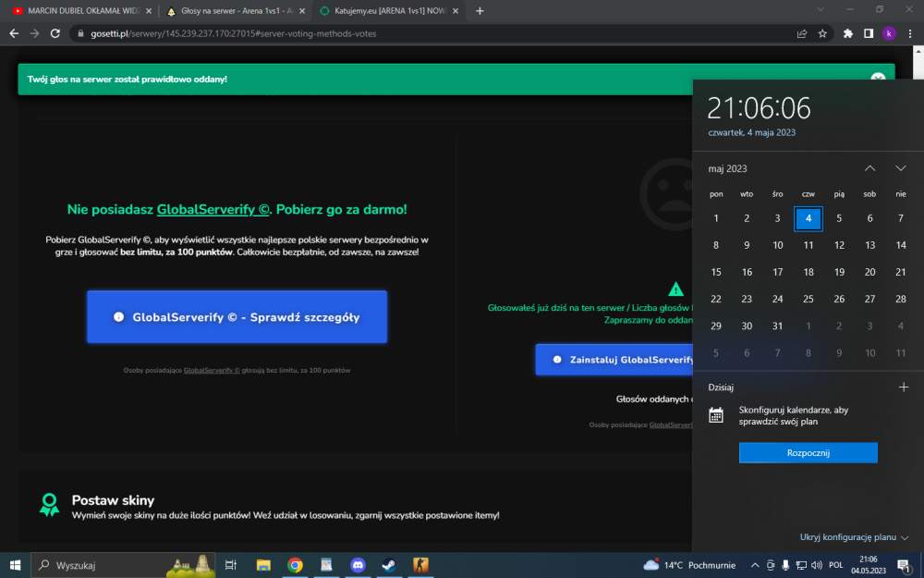Image resolution: width=924 pixels, height=578 pixels.
Task: Open Chrome tab search dropdown arrow
Action: point(821,9)
